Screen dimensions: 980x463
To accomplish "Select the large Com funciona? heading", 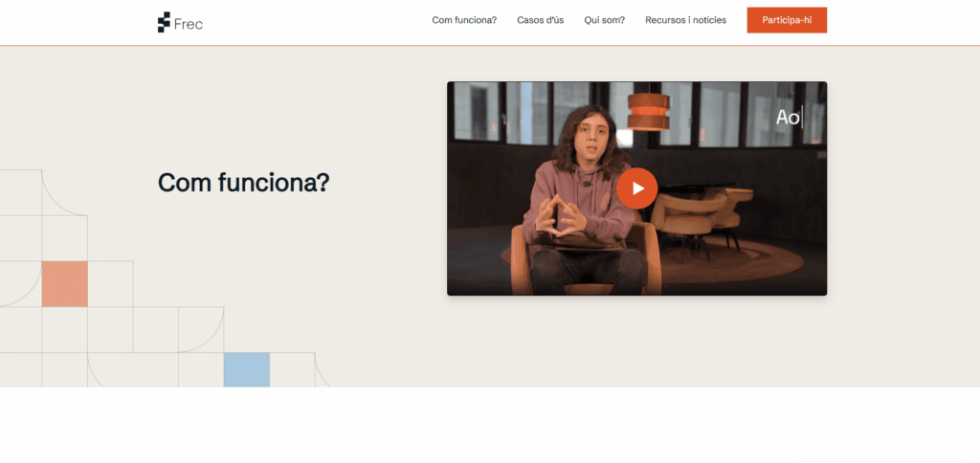I will [x=243, y=183].
